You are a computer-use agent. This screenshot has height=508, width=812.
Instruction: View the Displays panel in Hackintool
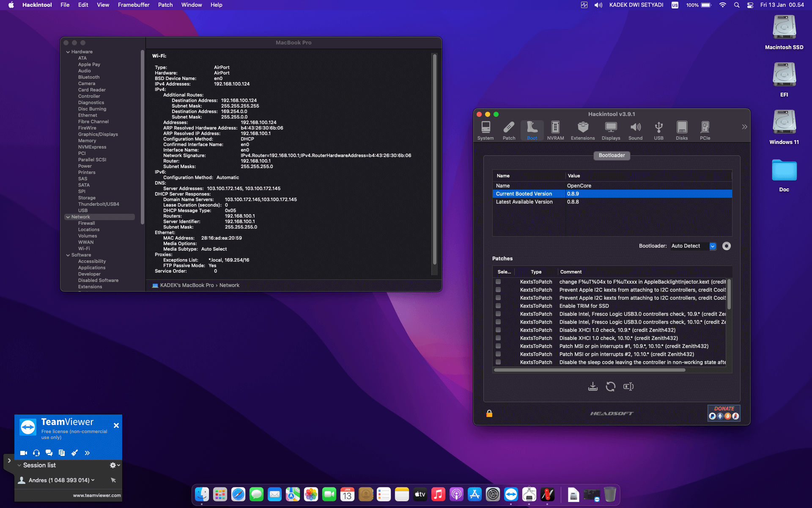click(x=611, y=130)
